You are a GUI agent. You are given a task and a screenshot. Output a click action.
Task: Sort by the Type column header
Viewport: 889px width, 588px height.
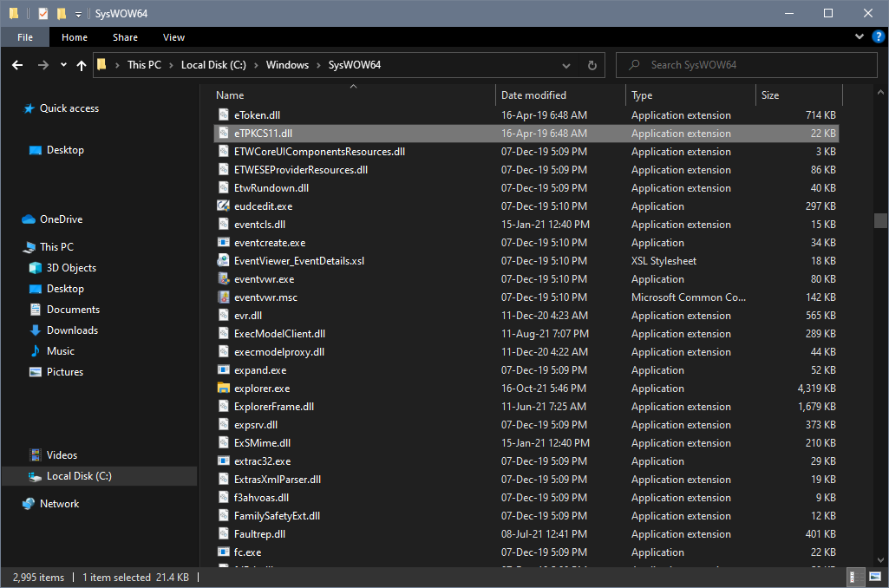point(642,95)
